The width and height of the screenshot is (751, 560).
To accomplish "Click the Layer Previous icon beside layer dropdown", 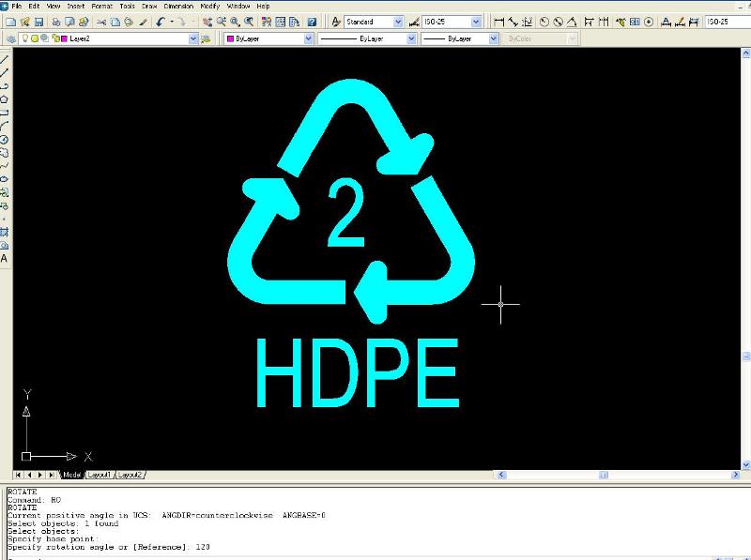I will tap(206, 38).
